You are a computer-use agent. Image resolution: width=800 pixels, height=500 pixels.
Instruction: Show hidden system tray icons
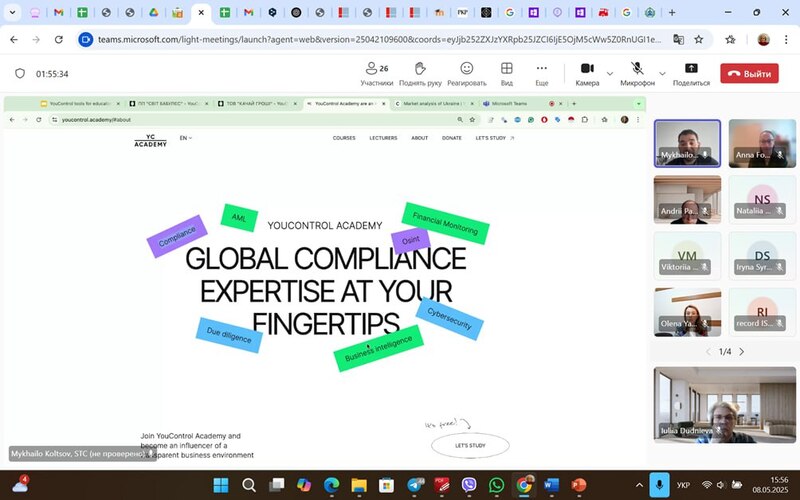pyautogui.click(x=639, y=485)
